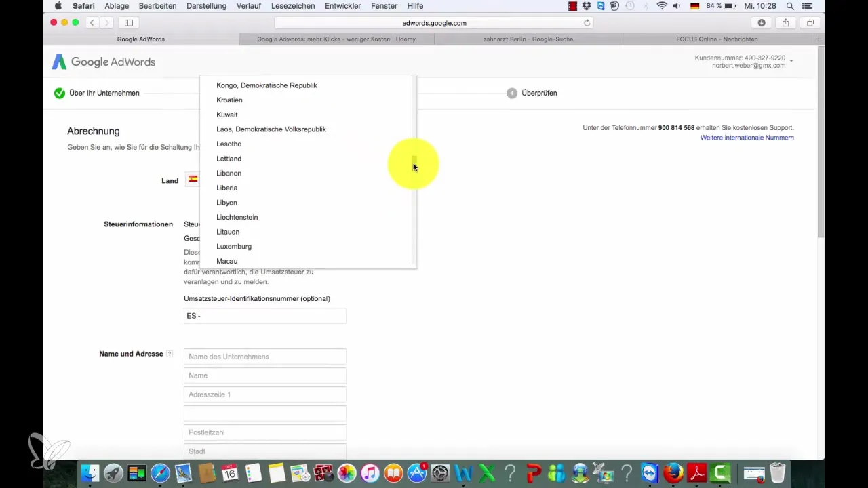Open the volume control in the menu bar

point(677,6)
